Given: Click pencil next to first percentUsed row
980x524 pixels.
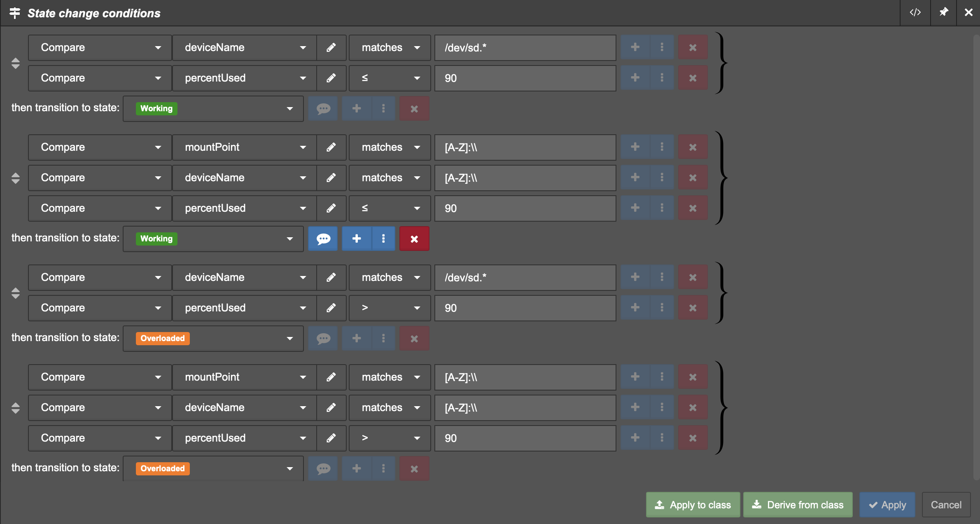Looking at the screenshot, I should [x=331, y=78].
